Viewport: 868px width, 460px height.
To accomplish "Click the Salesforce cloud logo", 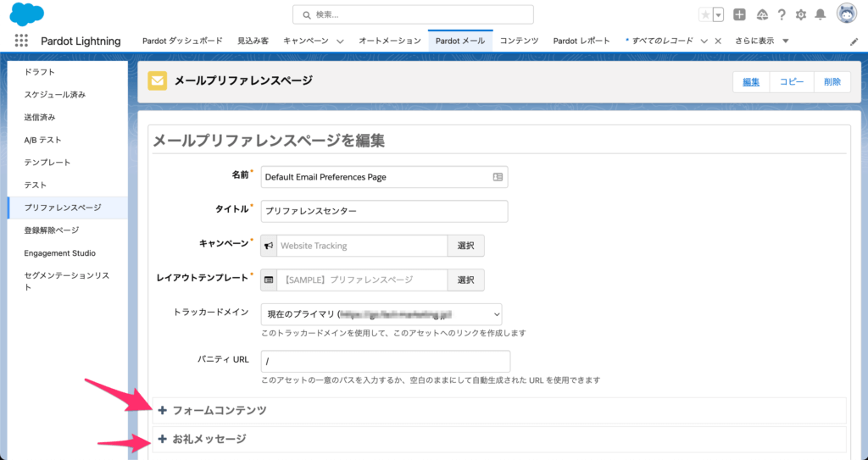I will pos(27,14).
